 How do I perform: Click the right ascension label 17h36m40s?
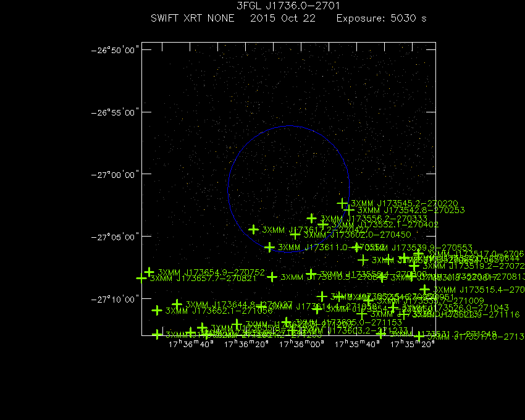(x=191, y=344)
